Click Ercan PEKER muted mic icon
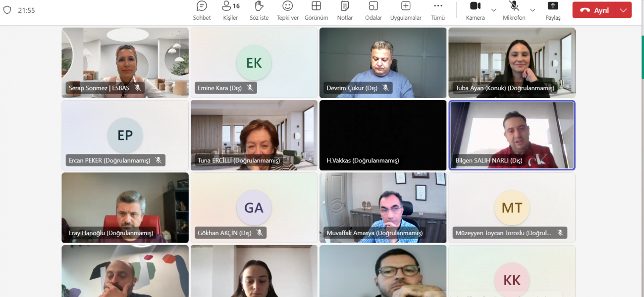Viewport: 644px width, 297px height. [x=159, y=160]
